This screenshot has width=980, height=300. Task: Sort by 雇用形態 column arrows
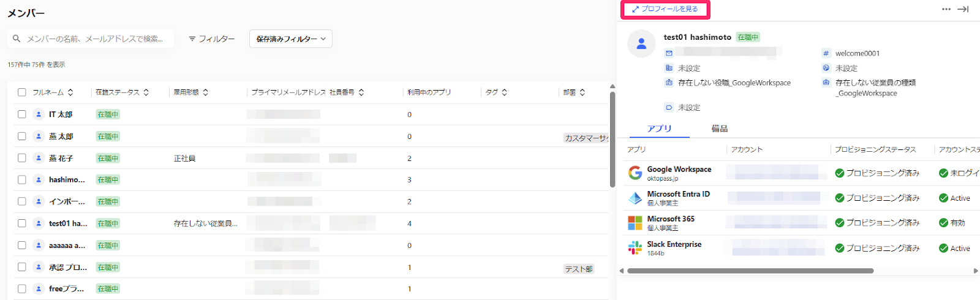point(205,92)
